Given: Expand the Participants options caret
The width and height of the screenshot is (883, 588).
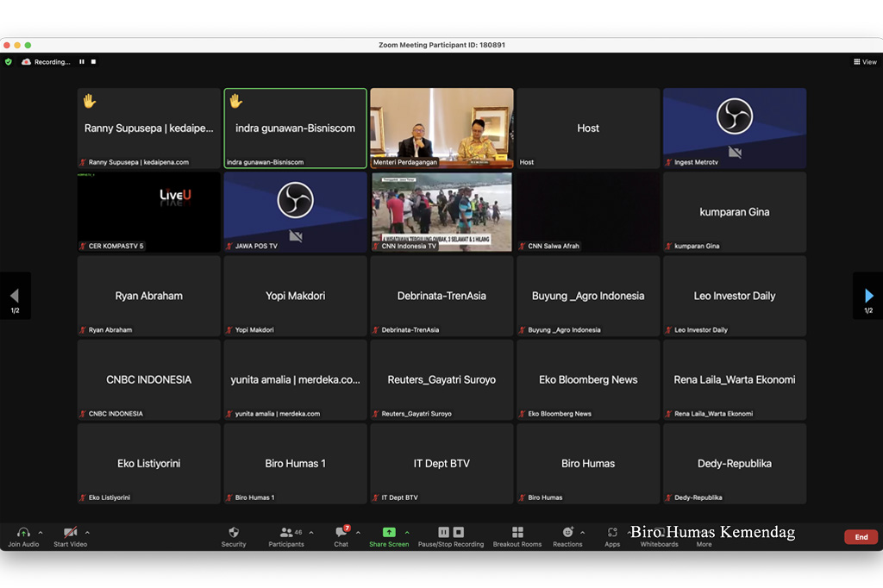Looking at the screenshot, I should point(311,532).
